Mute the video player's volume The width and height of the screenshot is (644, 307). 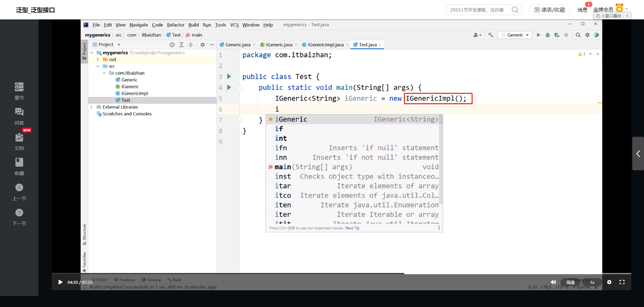tap(553, 282)
